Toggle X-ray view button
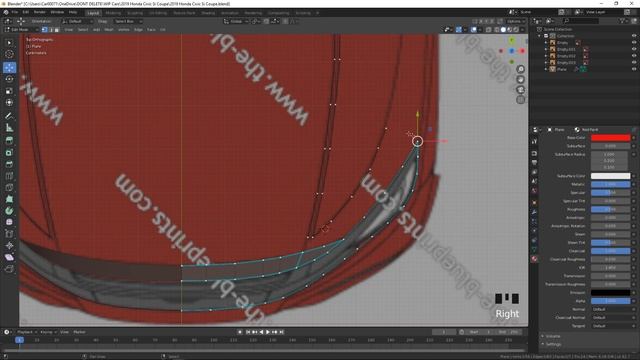This screenshot has height=360, width=640. 489,29
